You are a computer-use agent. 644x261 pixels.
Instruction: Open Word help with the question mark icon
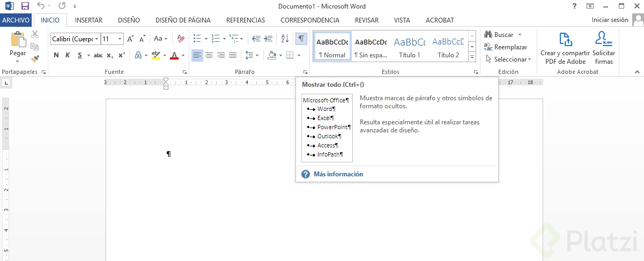[575, 6]
